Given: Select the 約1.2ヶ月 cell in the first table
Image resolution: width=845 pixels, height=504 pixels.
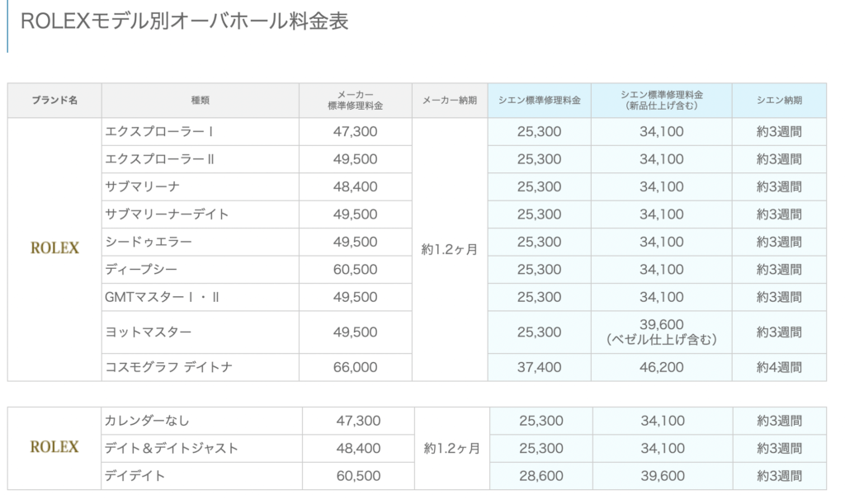Looking at the screenshot, I should (450, 249).
